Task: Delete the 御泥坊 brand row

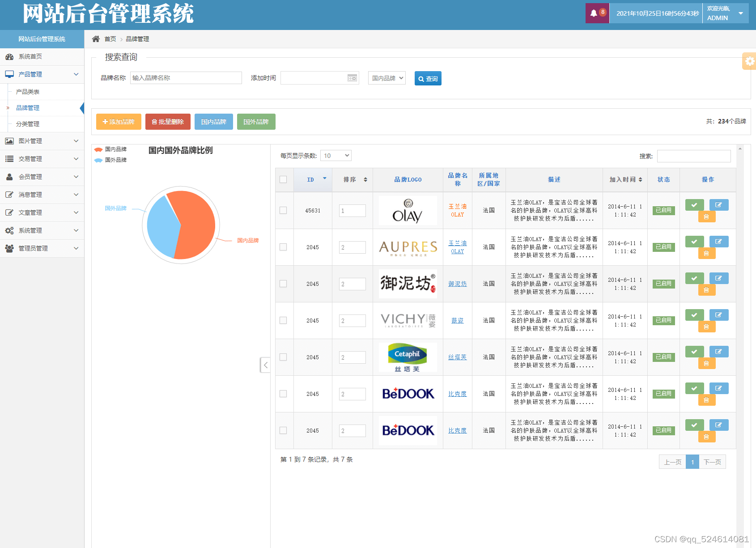Action: [x=707, y=290]
